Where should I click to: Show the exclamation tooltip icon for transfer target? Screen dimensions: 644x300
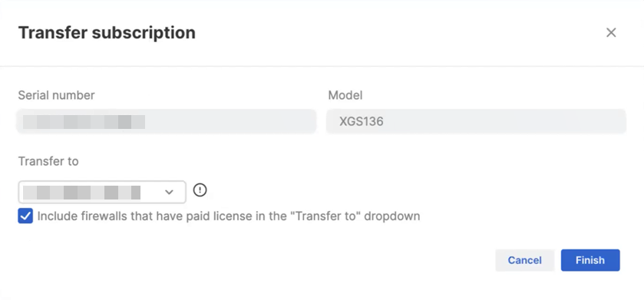(200, 190)
